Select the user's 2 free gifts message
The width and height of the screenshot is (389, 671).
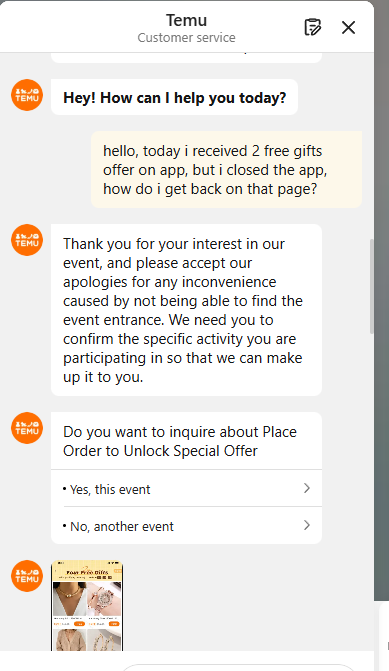[x=226, y=169]
